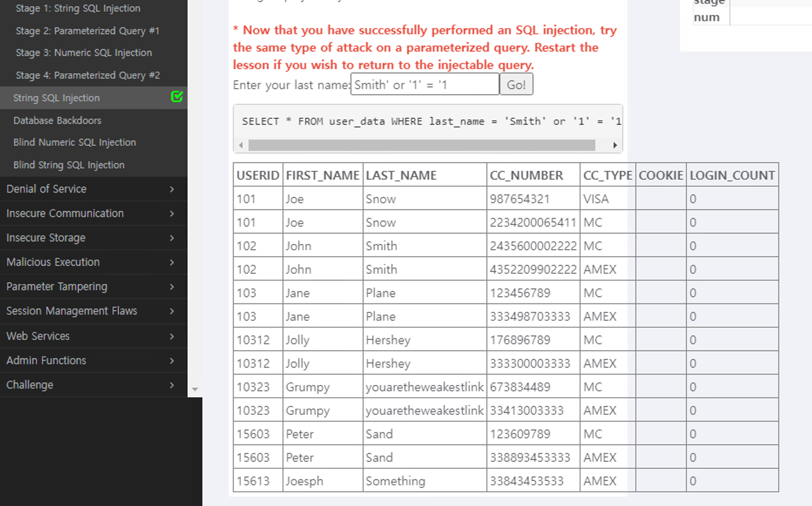Image resolution: width=812 pixels, height=506 pixels.
Task: Click the down triangle below the sidebar menu
Action: pos(195,390)
